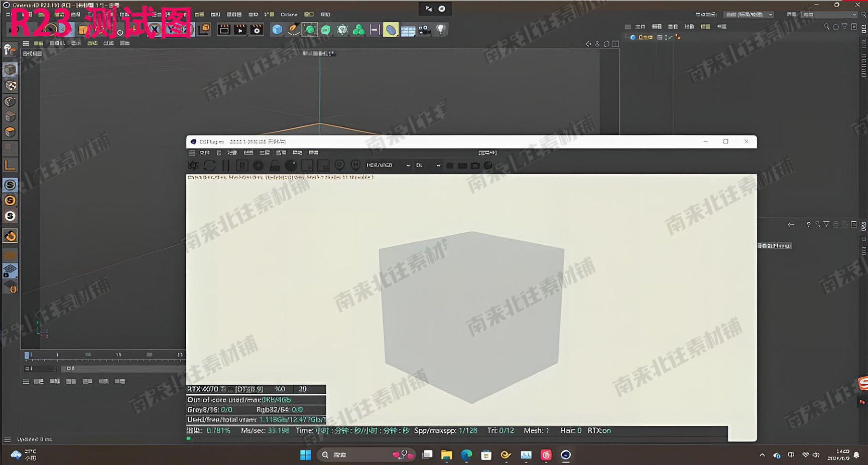Add a Camera object from toolbar

point(424,30)
